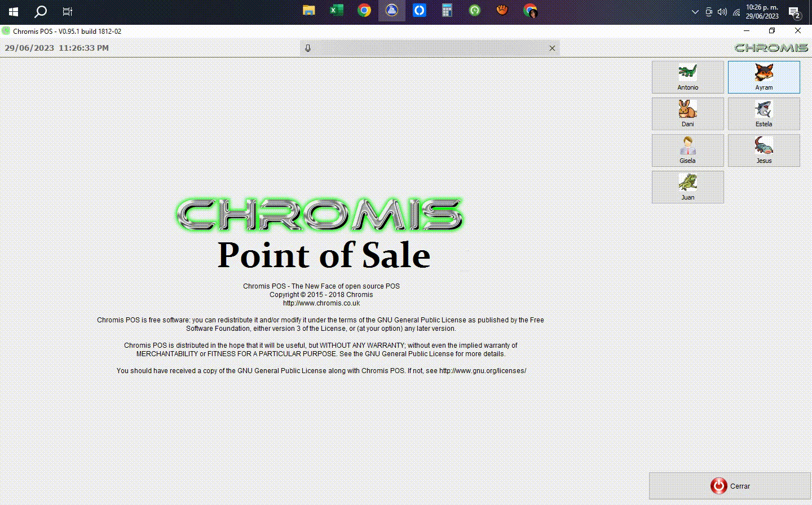Click the microphone icon in the top bar
Image resolution: width=812 pixels, height=505 pixels.
click(x=308, y=48)
